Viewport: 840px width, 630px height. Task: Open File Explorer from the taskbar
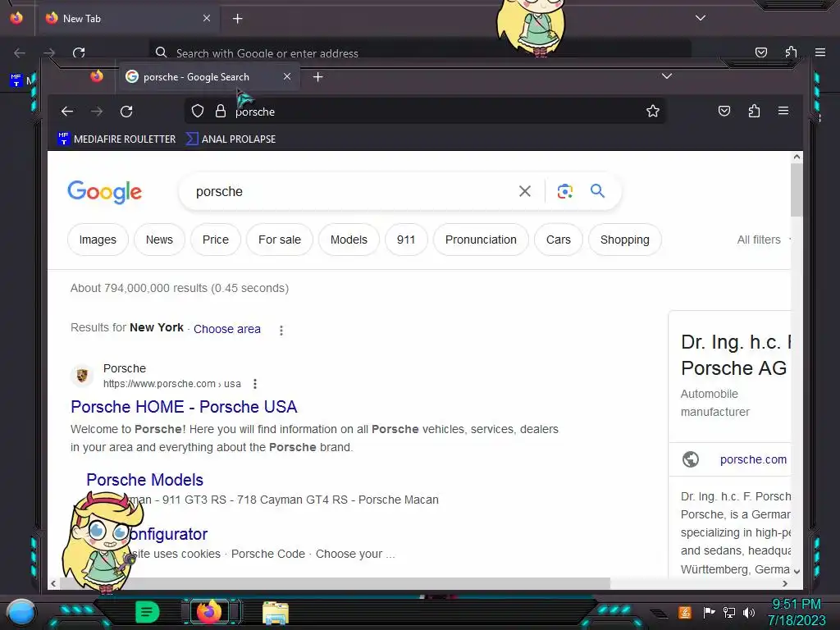coord(276,613)
